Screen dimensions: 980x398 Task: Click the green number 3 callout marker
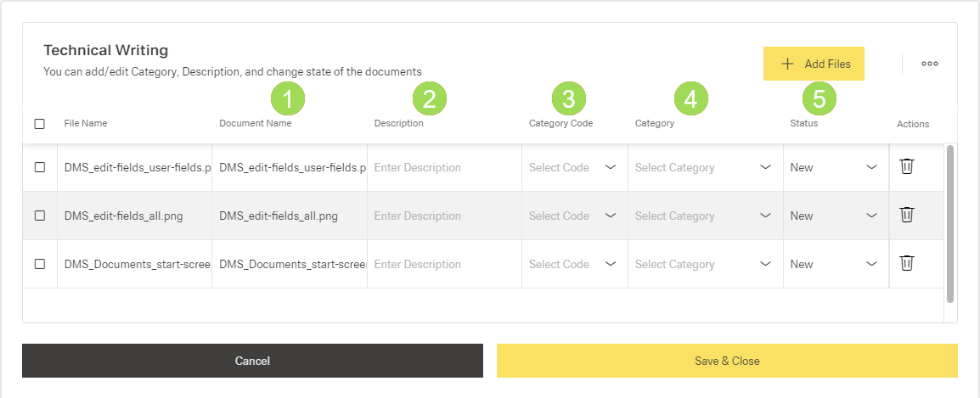pyautogui.click(x=568, y=99)
